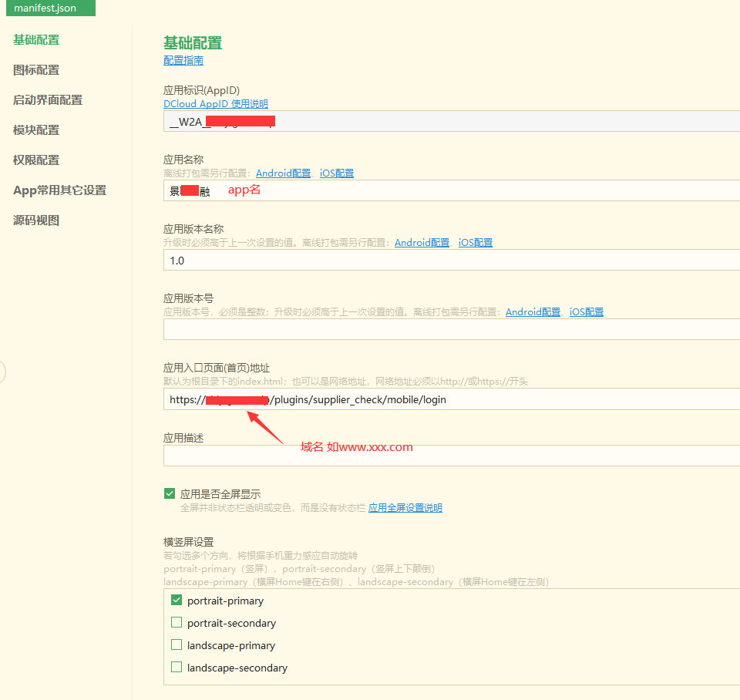Open 源码视图 from the sidebar
Viewport: 740px width, 700px height.
36,220
